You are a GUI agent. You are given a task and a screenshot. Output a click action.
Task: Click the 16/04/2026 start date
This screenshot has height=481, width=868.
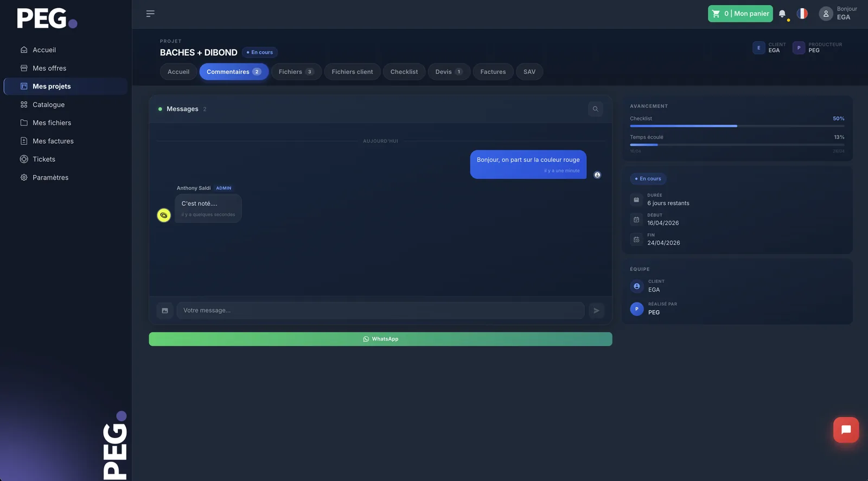(663, 223)
